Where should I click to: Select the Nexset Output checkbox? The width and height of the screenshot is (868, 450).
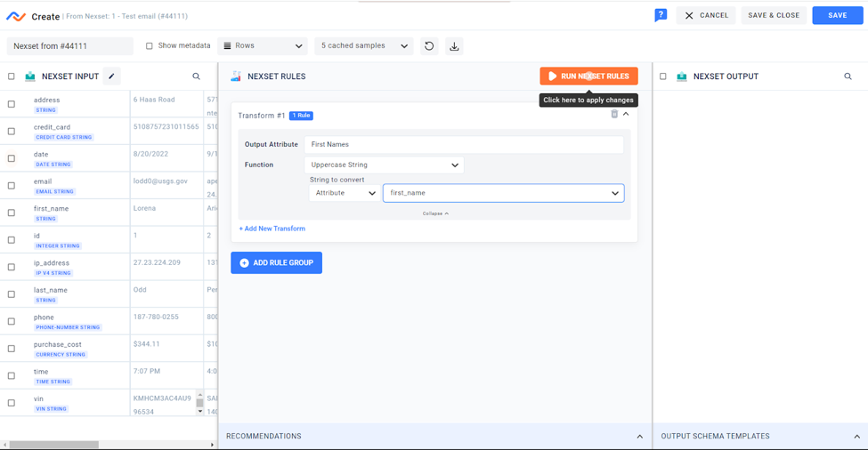663,76
